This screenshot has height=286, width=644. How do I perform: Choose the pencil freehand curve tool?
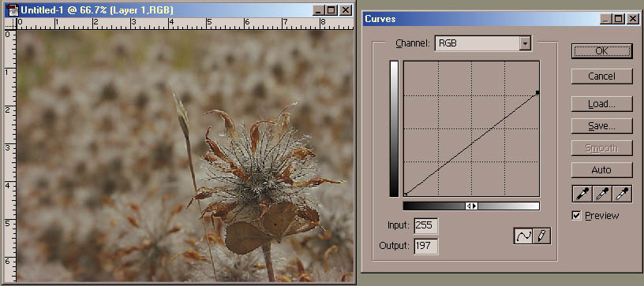[x=541, y=236]
